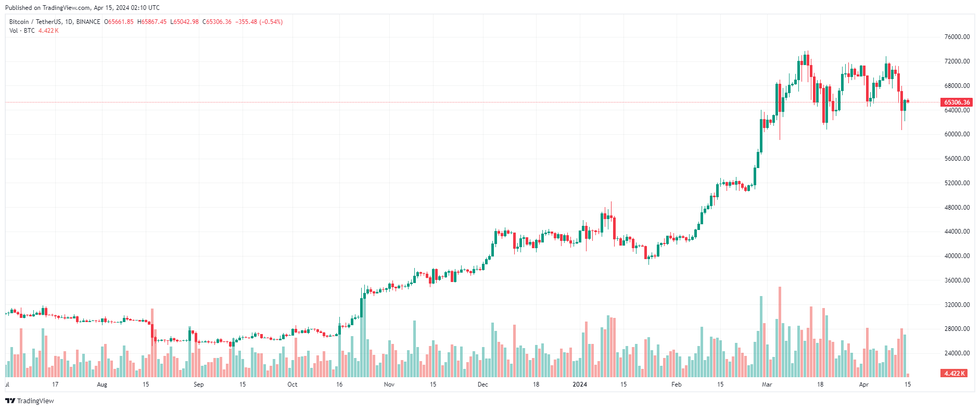Click the Feb label on time axis

[x=676, y=385]
